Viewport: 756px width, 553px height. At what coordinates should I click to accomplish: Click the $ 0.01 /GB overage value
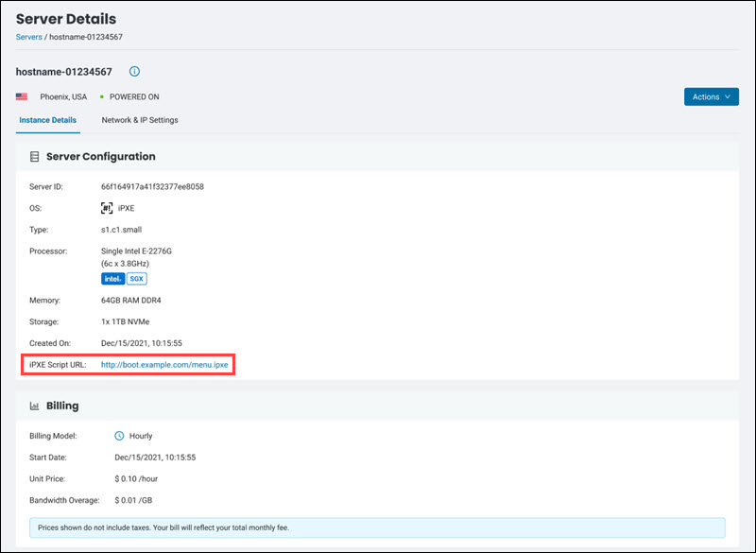click(133, 500)
